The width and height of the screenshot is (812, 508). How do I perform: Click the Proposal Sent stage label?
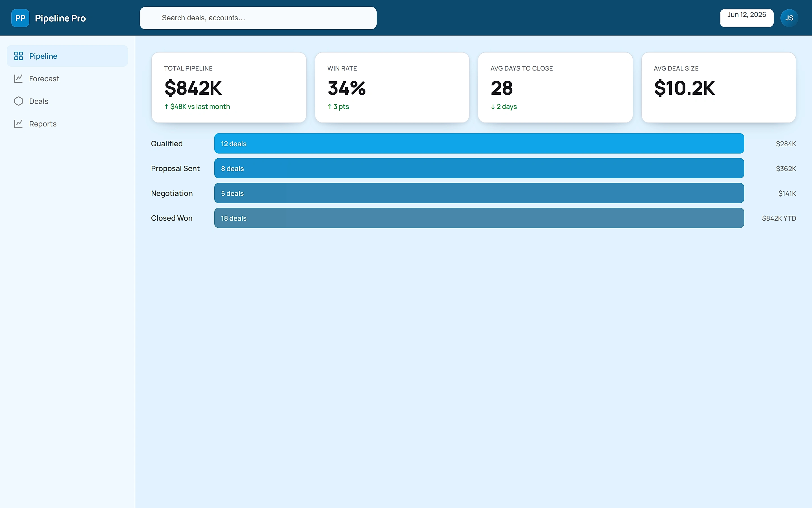(175, 168)
